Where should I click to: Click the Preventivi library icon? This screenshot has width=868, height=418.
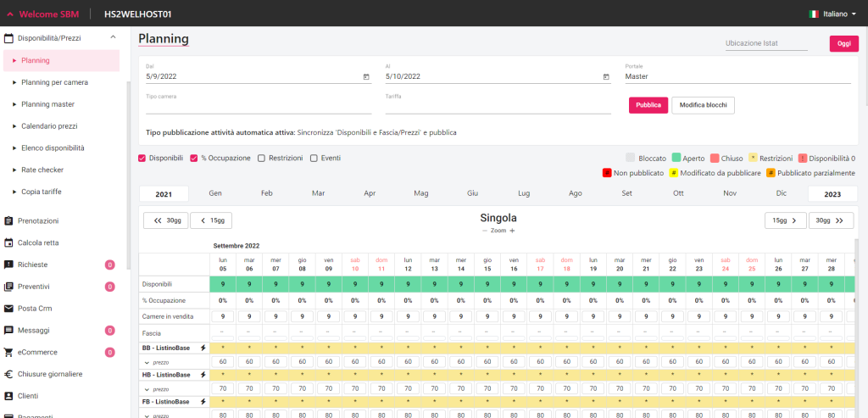(8, 287)
